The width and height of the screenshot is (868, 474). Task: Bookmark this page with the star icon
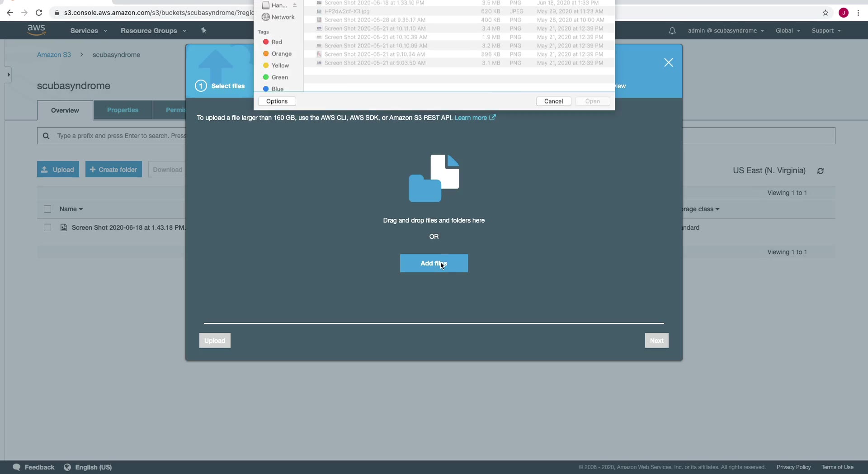(826, 13)
